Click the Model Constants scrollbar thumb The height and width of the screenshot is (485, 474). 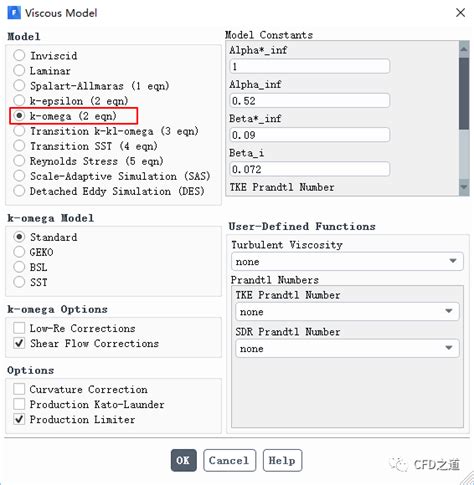[464, 93]
